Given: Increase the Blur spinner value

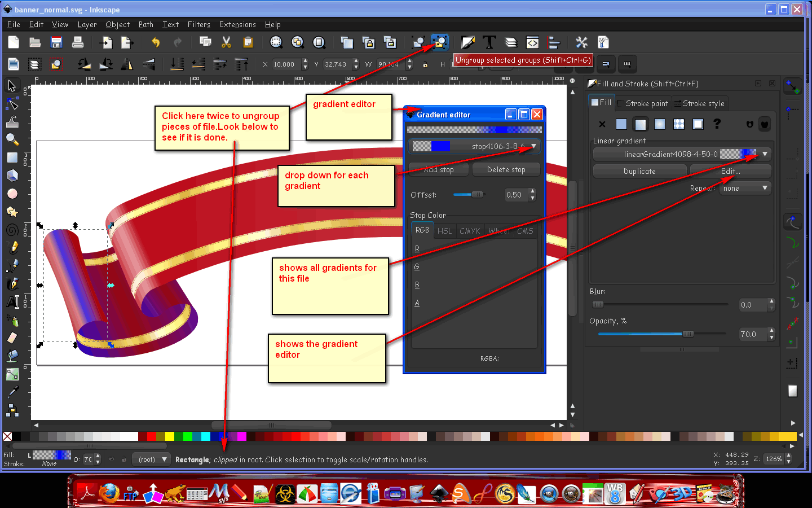Looking at the screenshot, I should click(771, 302).
